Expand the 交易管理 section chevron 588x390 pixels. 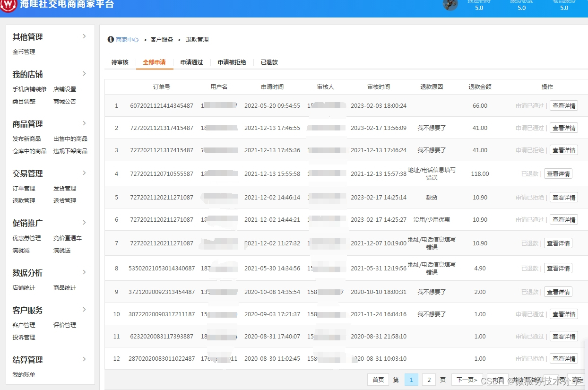pyautogui.click(x=84, y=173)
